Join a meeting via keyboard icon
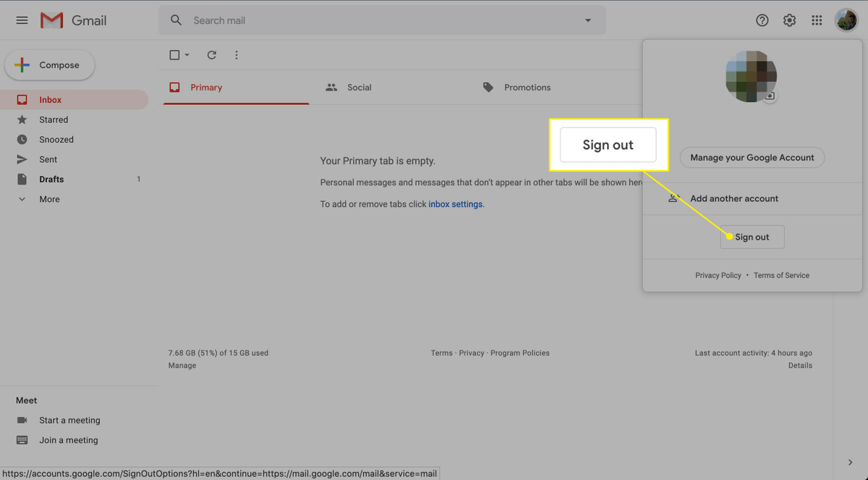 click(x=68, y=439)
